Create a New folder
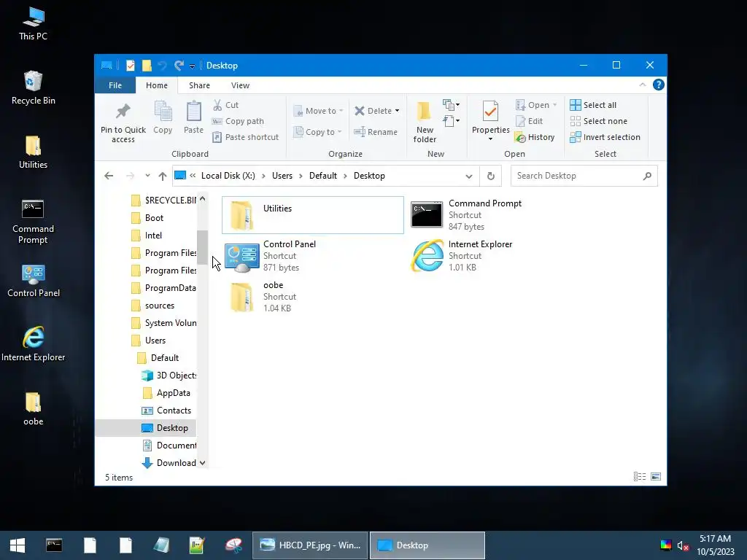 click(425, 122)
